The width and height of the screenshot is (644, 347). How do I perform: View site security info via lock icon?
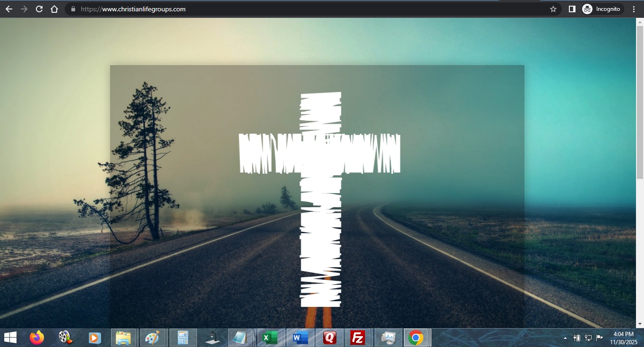tap(73, 9)
